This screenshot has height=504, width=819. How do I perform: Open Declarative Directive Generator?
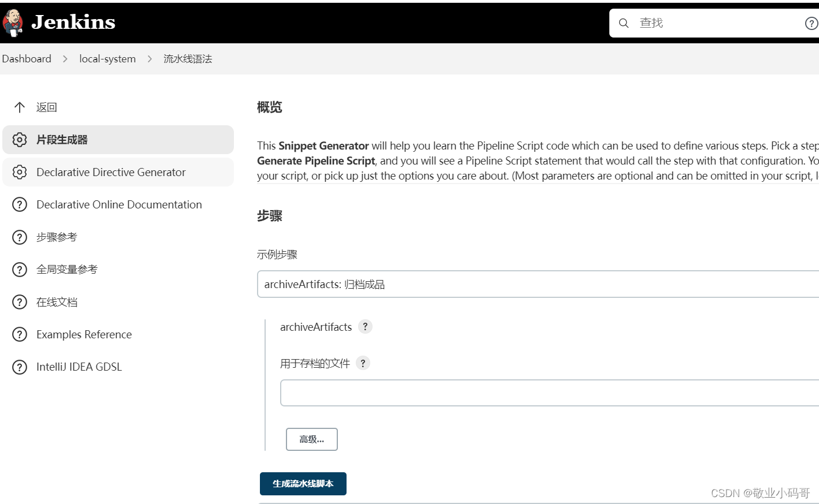click(x=118, y=172)
